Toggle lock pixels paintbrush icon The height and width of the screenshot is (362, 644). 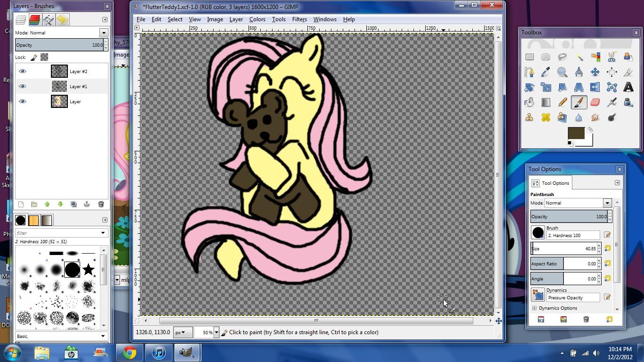click(x=34, y=57)
